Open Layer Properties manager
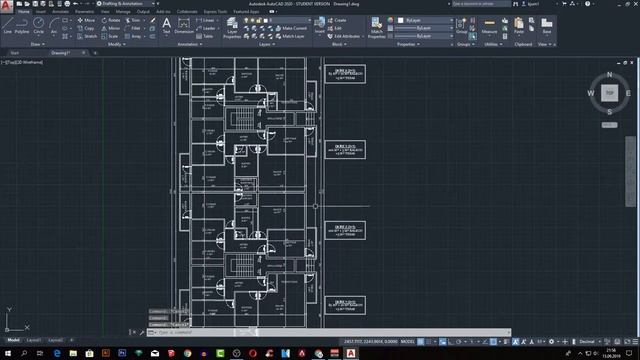 [x=232, y=28]
